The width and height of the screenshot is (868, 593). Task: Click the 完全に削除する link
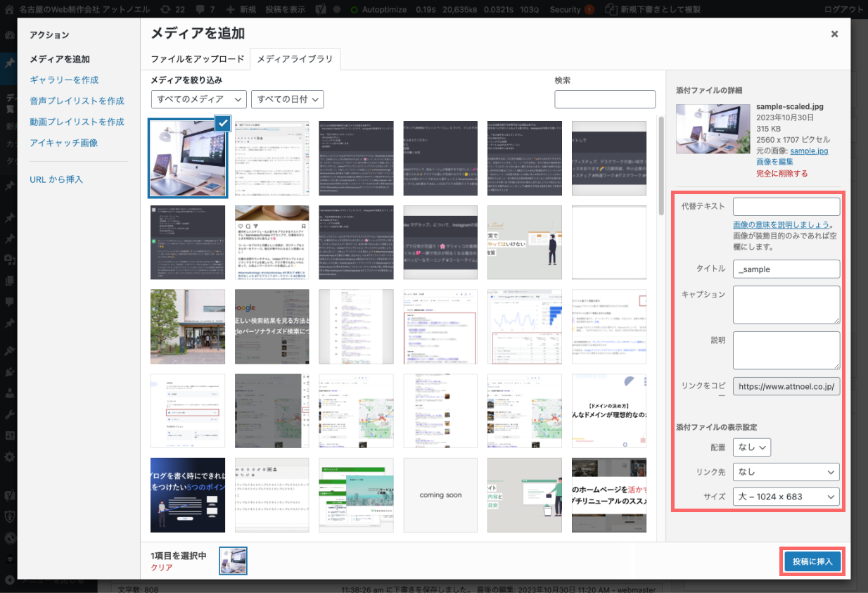pyautogui.click(x=781, y=173)
